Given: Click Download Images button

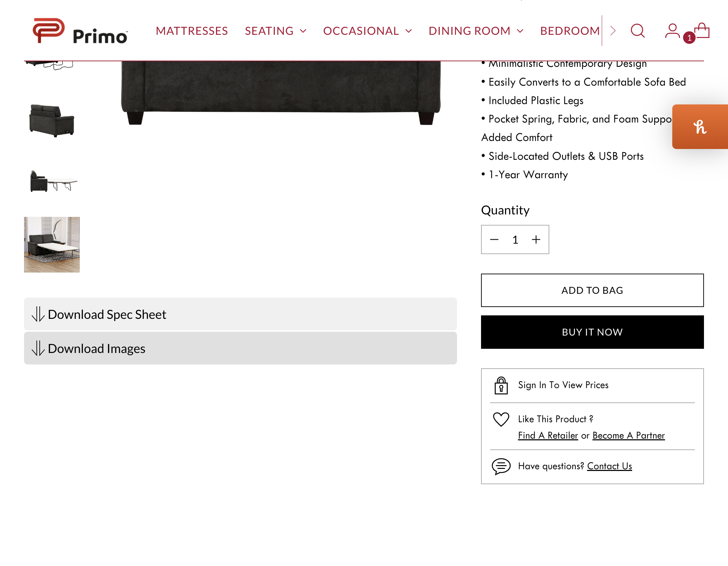Looking at the screenshot, I should click(x=240, y=348).
